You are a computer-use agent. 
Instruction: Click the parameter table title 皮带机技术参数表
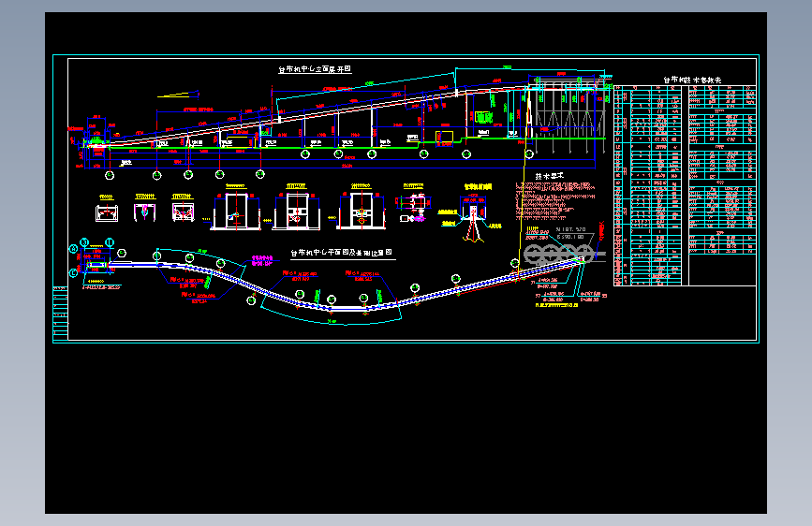[x=692, y=80]
